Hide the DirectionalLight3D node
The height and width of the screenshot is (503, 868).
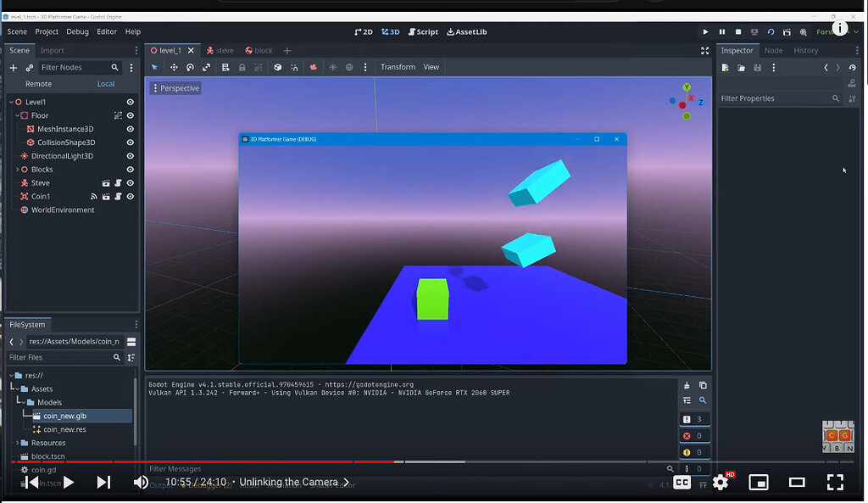pos(130,155)
